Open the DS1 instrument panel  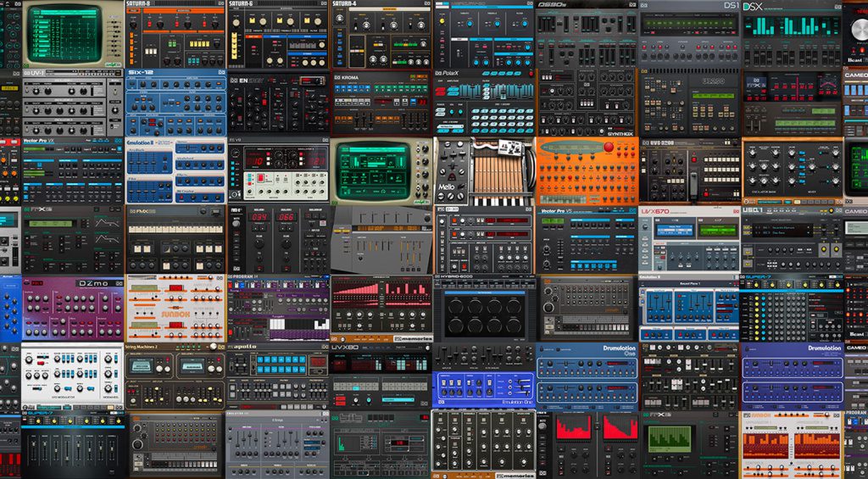pos(690,34)
